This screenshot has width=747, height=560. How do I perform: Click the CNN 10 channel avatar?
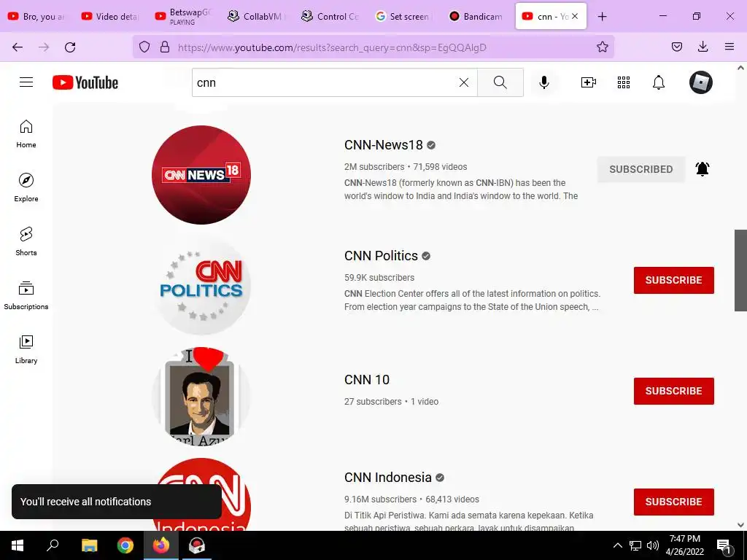pos(201,396)
